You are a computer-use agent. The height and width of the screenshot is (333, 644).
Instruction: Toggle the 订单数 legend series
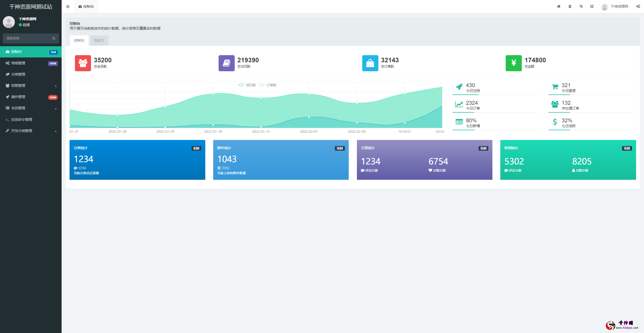[268, 85]
